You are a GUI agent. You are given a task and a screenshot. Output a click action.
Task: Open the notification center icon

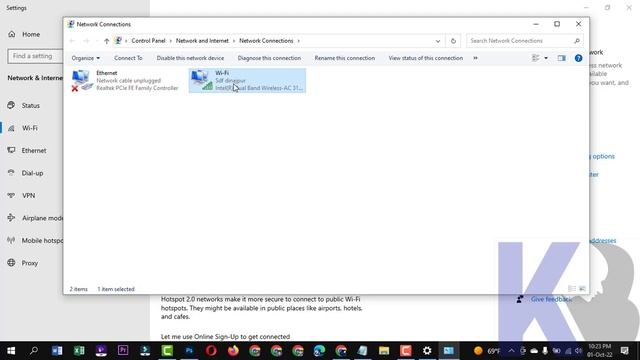tap(624, 351)
